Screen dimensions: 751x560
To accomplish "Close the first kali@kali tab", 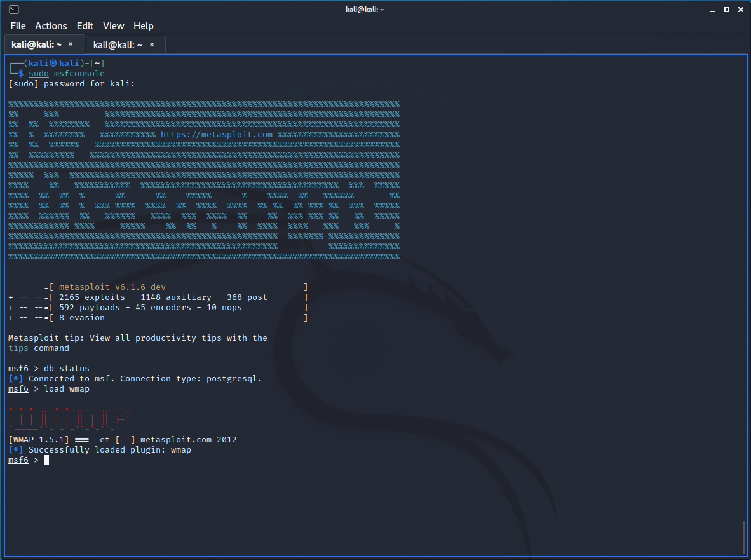I will pos(71,44).
